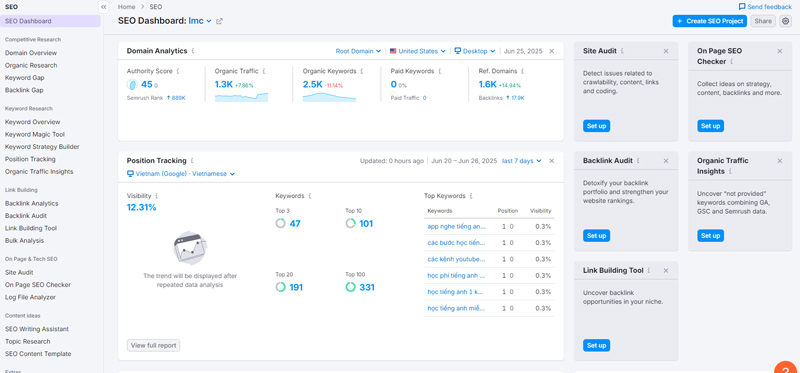Open SEO Writing Assistant in the sidebar
The image size is (800, 373).
37,329
